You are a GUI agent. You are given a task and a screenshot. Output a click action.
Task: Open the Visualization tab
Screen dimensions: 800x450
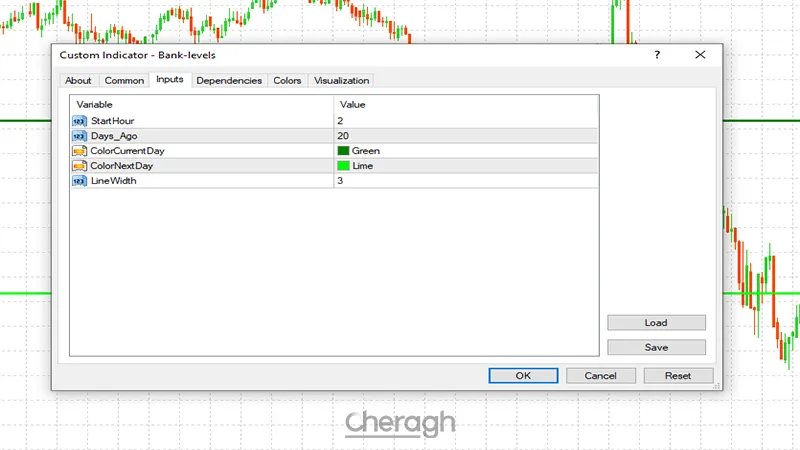pyautogui.click(x=341, y=81)
